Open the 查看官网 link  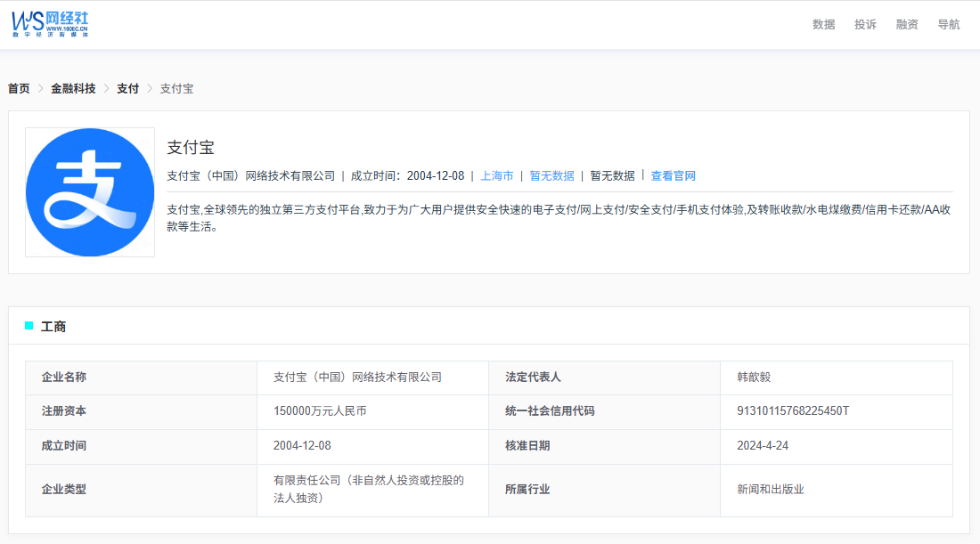click(674, 176)
